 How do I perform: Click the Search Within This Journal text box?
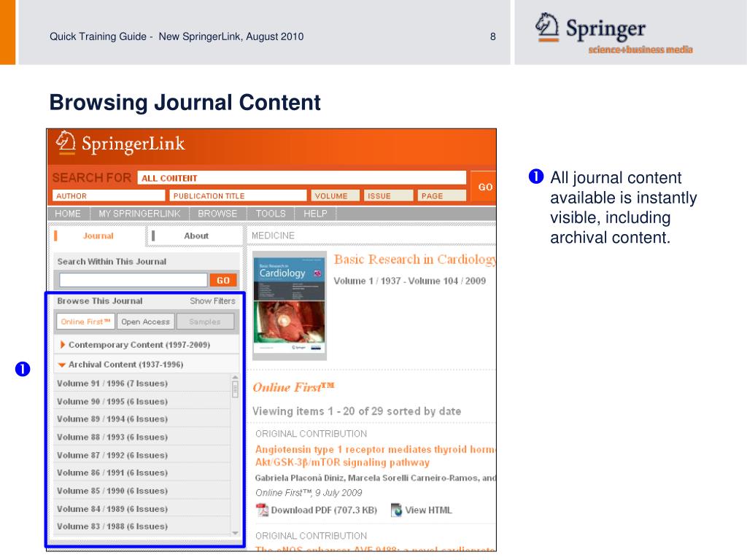pos(133,280)
